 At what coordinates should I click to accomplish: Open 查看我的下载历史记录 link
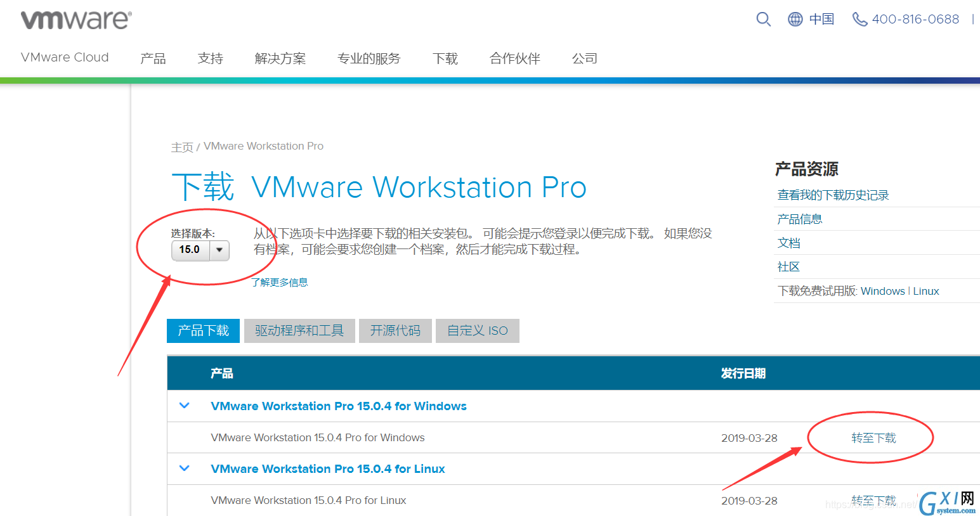[833, 195]
